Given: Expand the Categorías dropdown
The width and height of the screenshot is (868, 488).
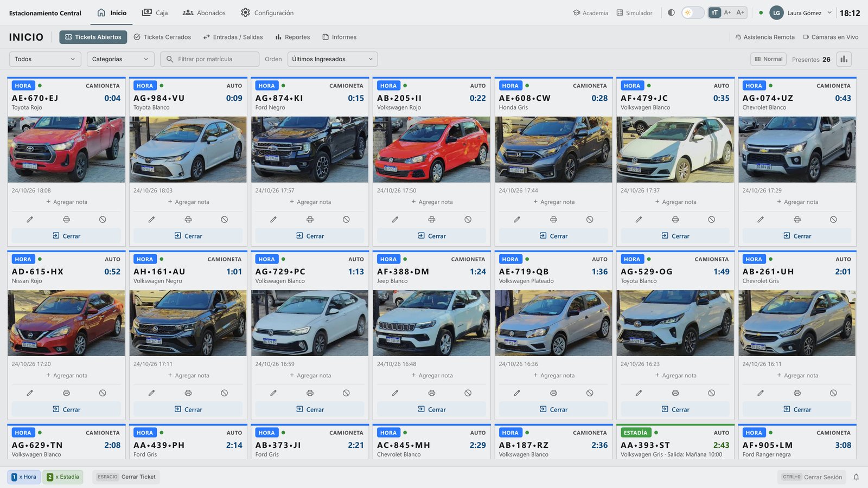Looking at the screenshot, I should (120, 59).
